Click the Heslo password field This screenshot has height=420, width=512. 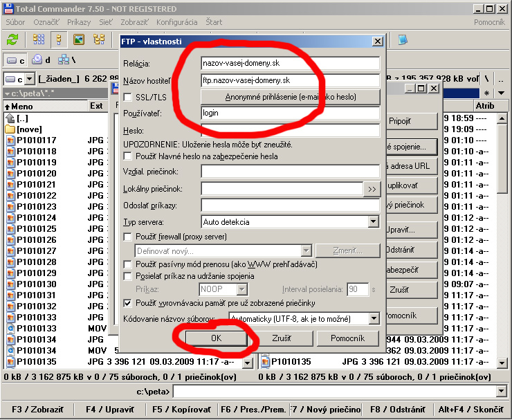[291, 131]
